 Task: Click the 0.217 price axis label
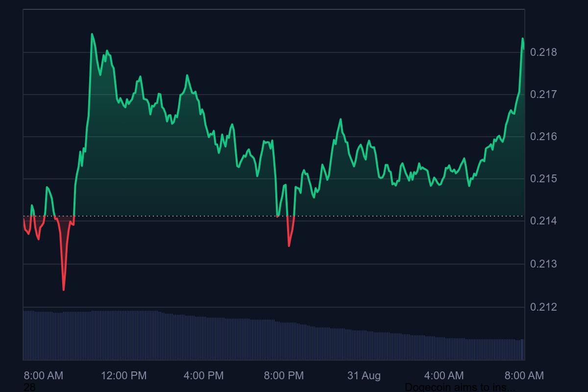pyautogui.click(x=544, y=94)
